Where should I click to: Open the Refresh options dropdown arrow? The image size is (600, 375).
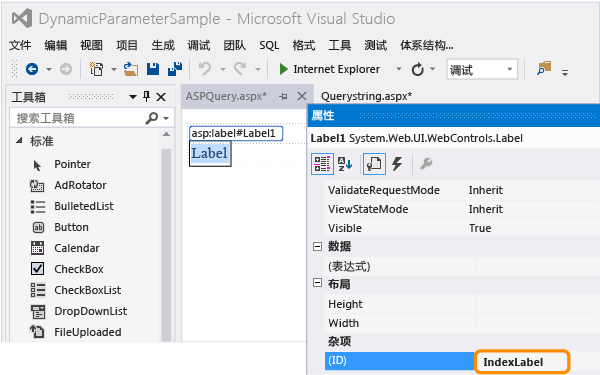coord(433,69)
